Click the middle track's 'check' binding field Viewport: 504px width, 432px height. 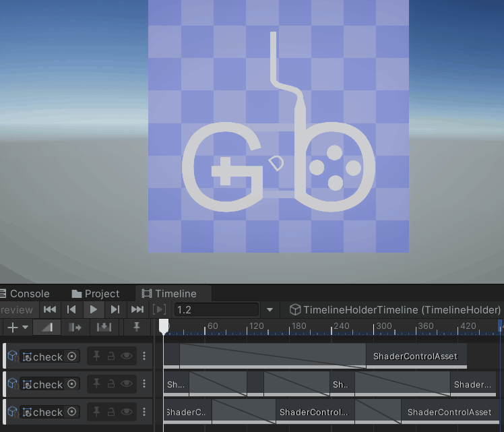tap(50, 383)
